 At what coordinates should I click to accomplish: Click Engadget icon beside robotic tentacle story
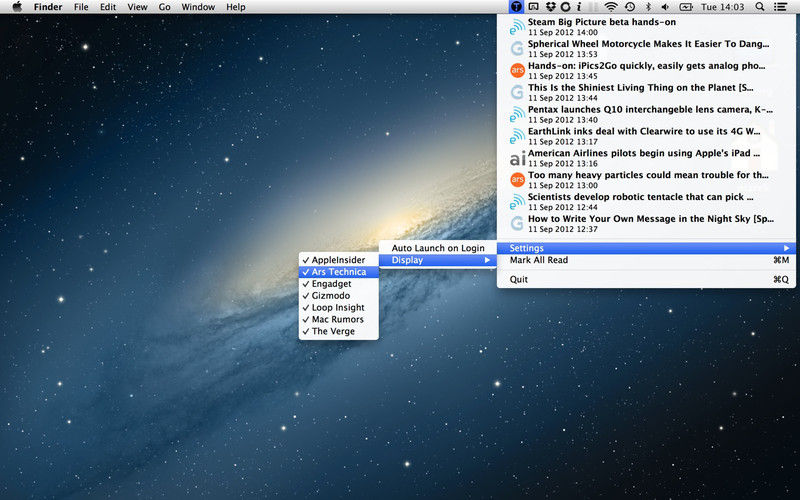[517, 202]
